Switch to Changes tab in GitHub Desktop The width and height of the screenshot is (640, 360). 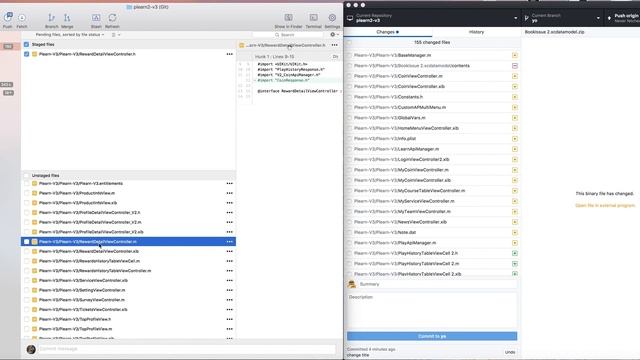tap(388, 32)
